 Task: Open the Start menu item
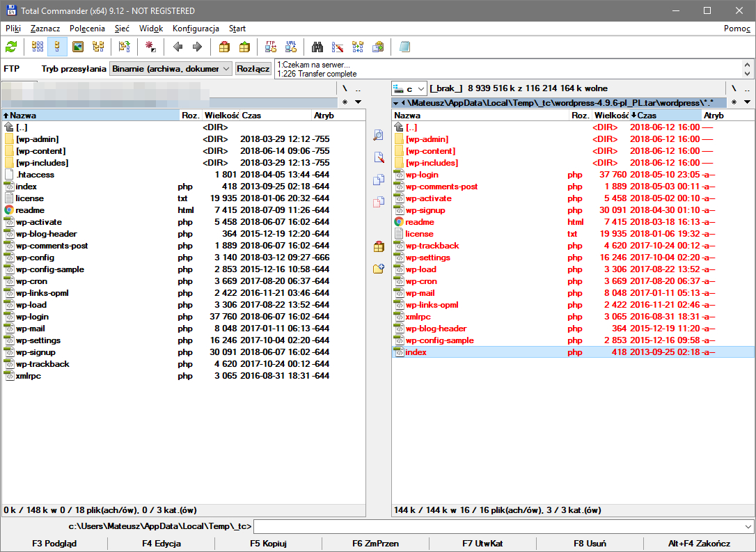tap(237, 29)
